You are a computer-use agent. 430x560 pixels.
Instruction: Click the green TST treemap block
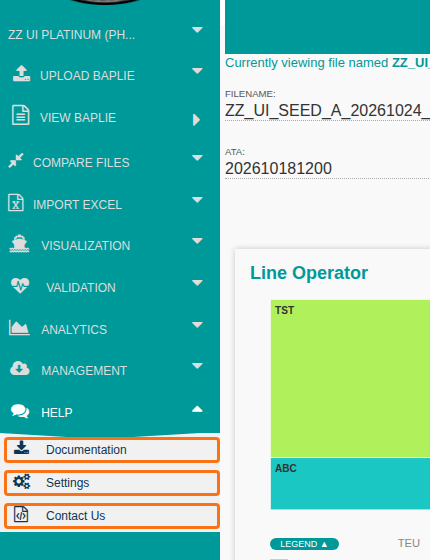pos(350,379)
